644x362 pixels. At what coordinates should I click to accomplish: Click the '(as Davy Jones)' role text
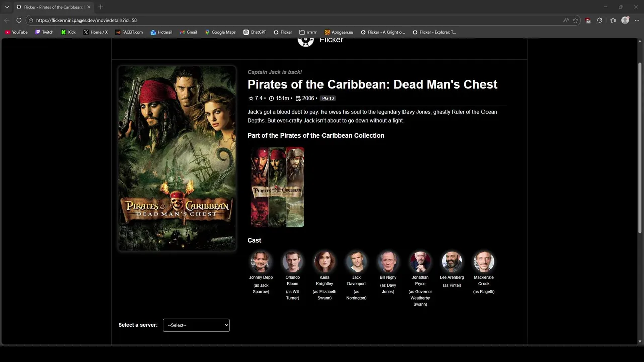(x=388, y=288)
